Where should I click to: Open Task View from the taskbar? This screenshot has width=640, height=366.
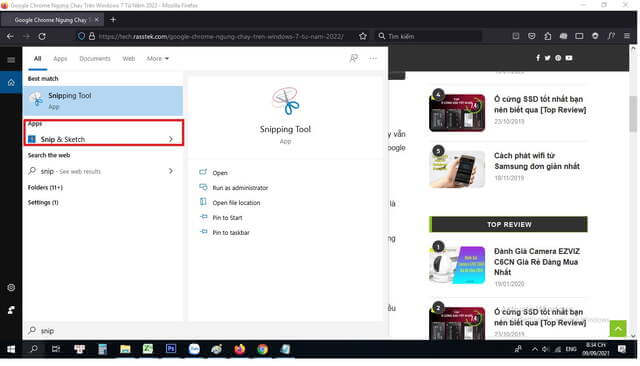(x=56, y=349)
